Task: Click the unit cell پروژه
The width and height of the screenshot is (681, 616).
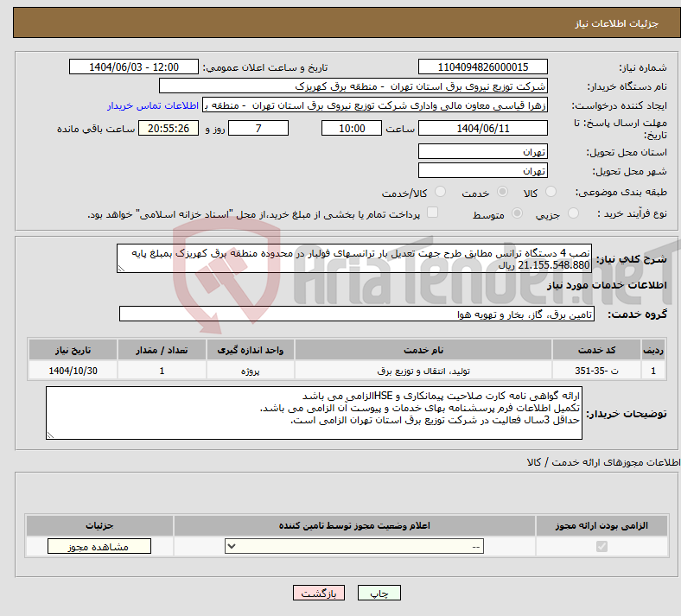Action: tap(250, 371)
